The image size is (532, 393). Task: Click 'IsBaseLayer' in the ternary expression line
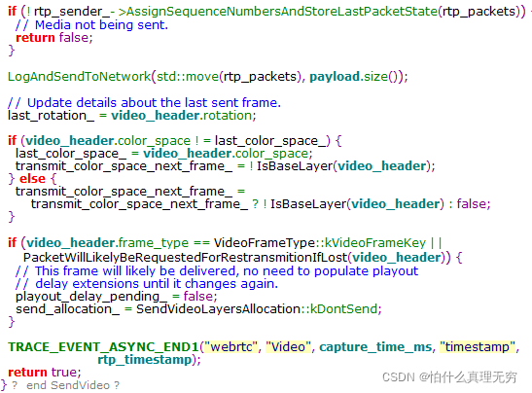point(308,204)
